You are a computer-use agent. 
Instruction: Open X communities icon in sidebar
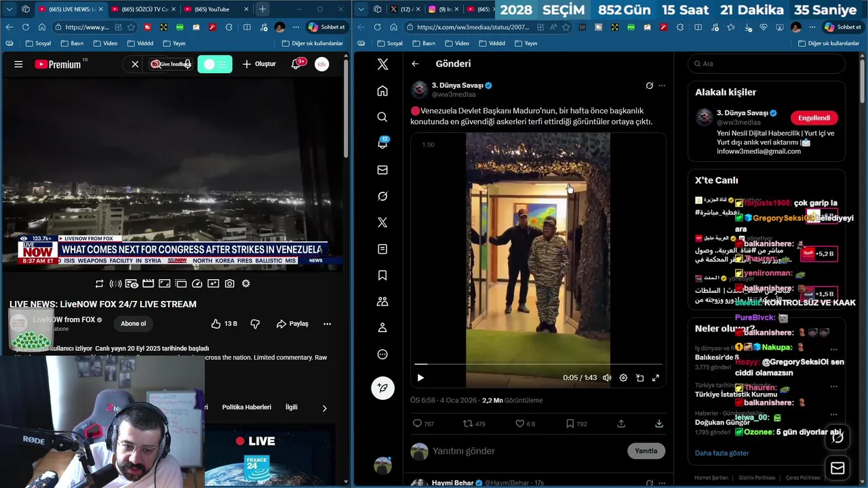(382, 302)
